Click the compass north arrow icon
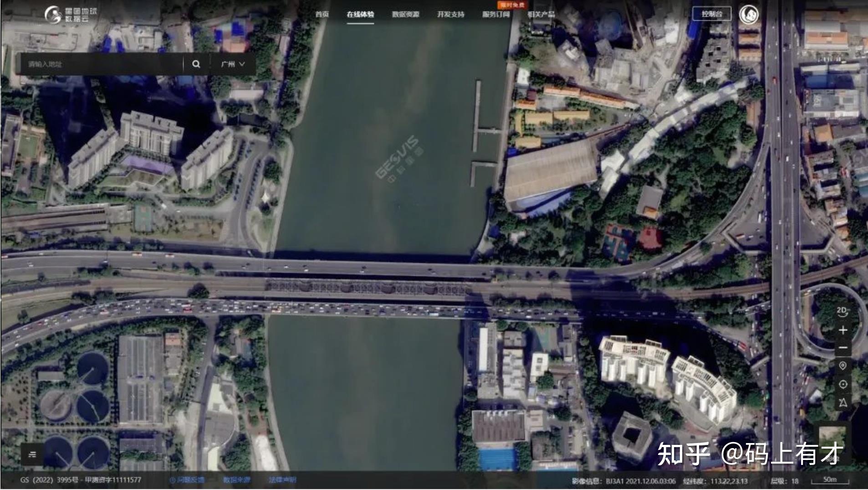The image size is (868, 490). (x=843, y=402)
